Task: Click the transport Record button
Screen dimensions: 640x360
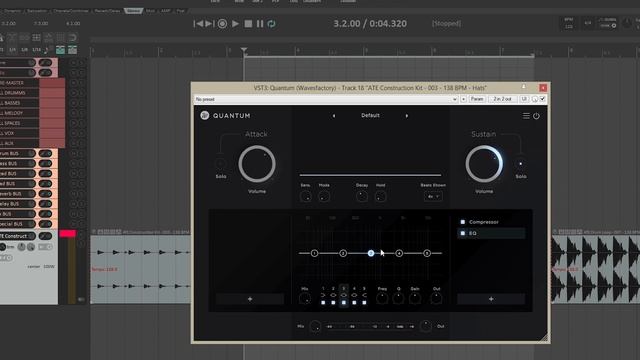Action: [222, 24]
